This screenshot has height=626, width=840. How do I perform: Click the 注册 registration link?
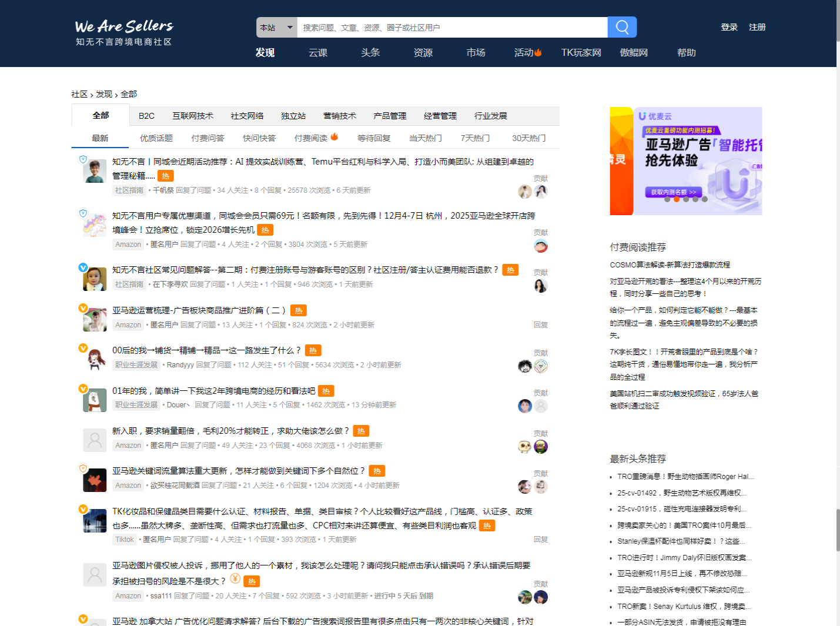(758, 27)
